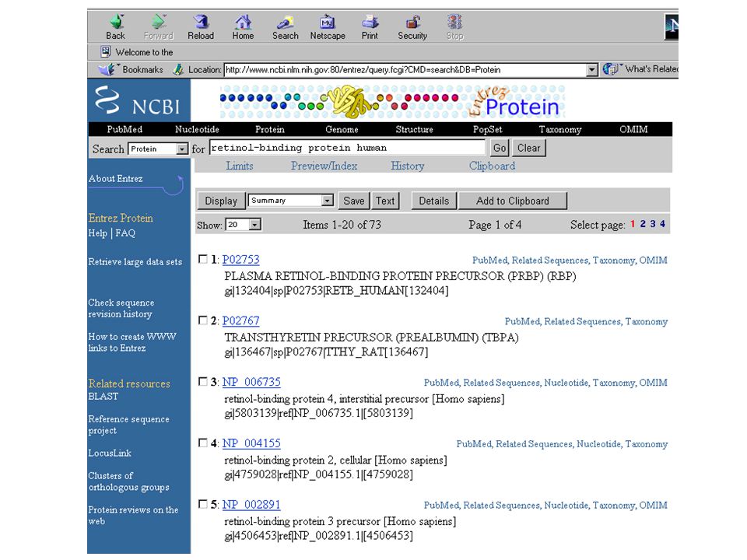Check the box for result 2 P02767
The image size is (747, 560).
click(203, 320)
